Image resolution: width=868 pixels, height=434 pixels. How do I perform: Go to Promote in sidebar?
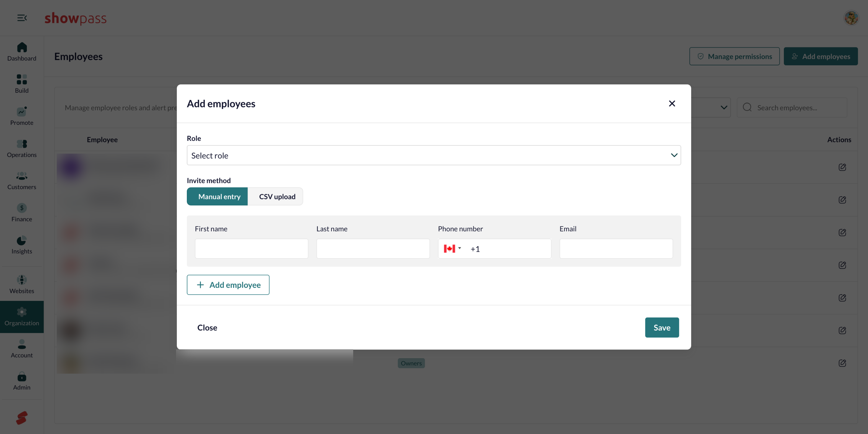coord(22,116)
